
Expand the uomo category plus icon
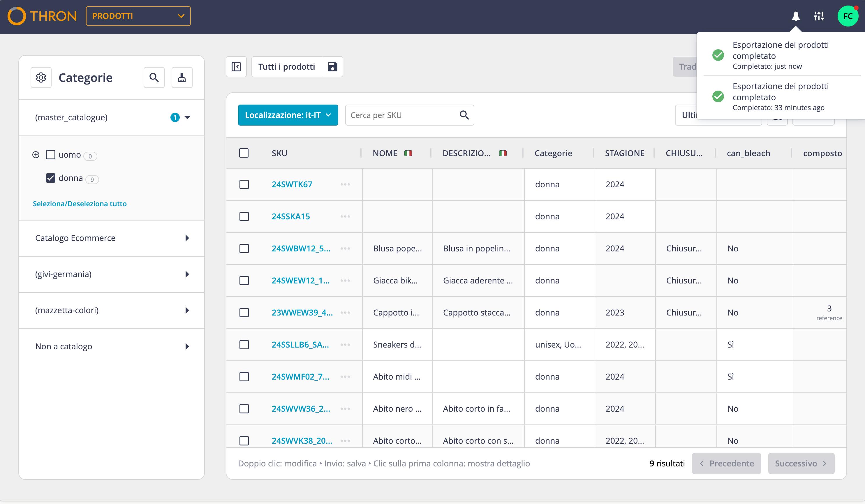[36, 155]
